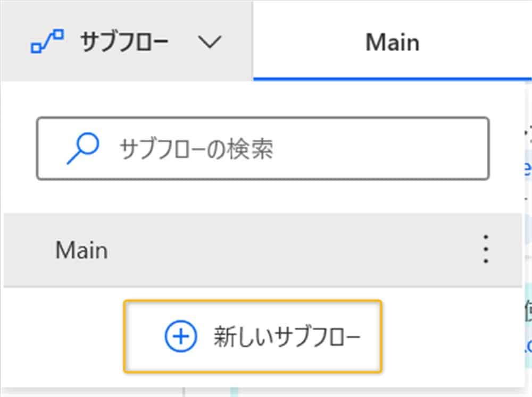Open more options for Main subflow
Viewport: 532px width, 397px height.
point(485,249)
